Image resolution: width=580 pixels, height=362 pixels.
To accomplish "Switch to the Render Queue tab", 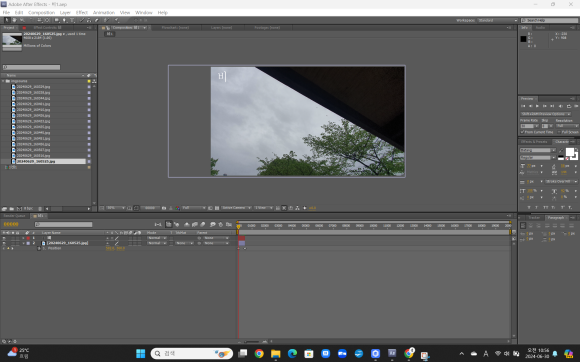I will point(14,216).
